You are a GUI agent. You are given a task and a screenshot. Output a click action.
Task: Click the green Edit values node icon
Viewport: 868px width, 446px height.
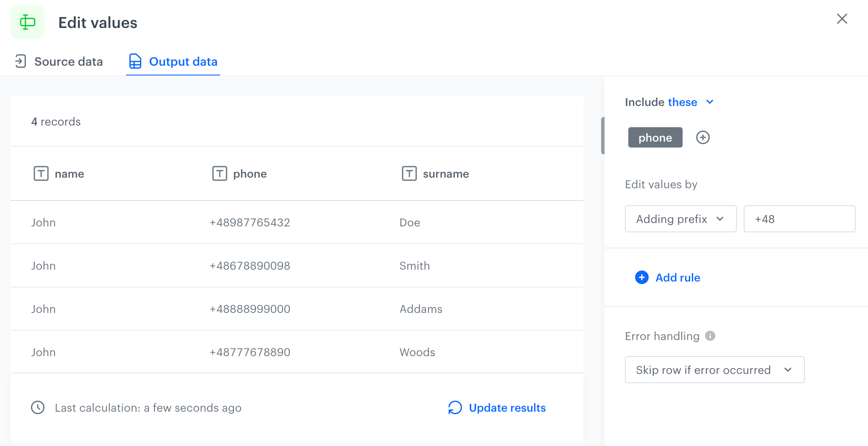point(28,22)
